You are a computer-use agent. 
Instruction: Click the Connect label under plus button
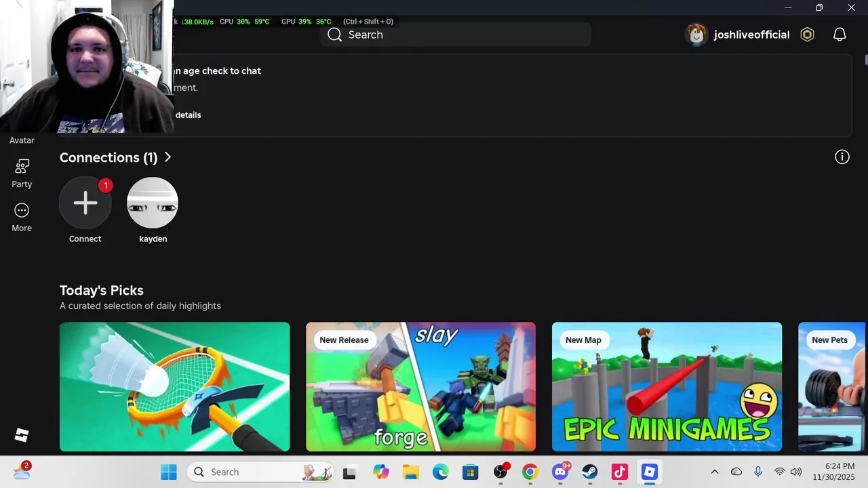coord(85,239)
